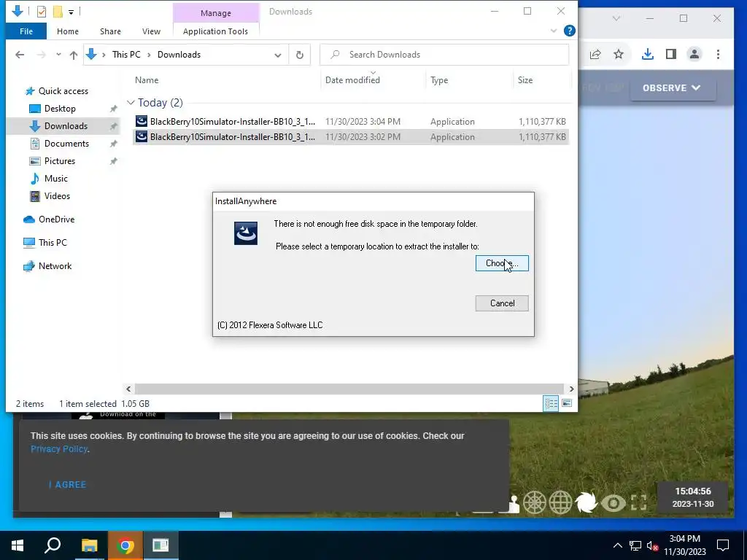This screenshot has height=560, width=747.
Task: Open the Windows notification center icon
Action: point(723,545)
